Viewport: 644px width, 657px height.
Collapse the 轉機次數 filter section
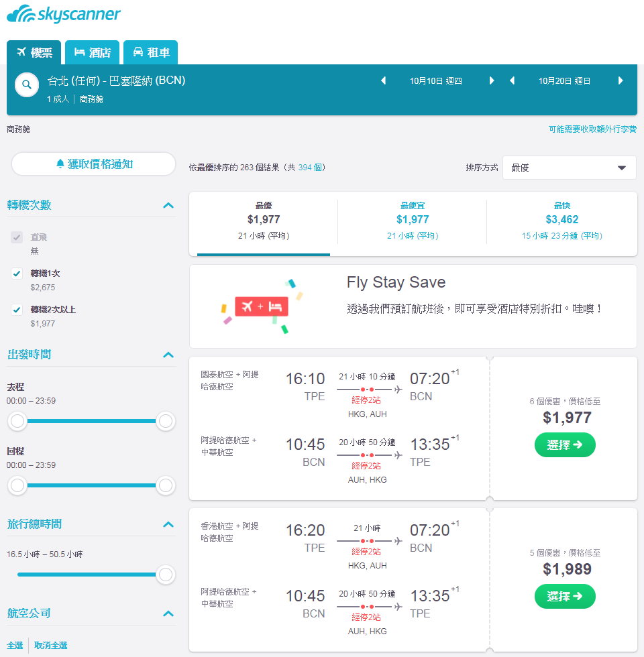click(168, 205)
